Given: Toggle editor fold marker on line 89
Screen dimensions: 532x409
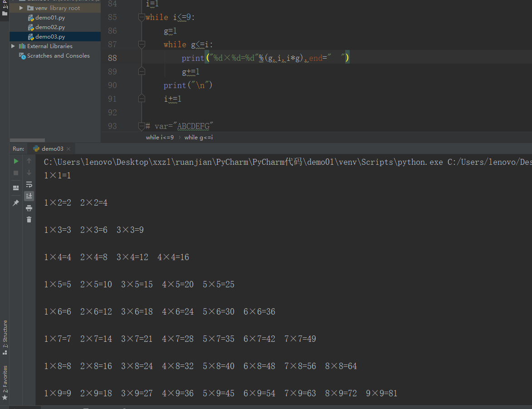Looking at the screenshot, I should pyautogui.click(x=142, y=71).
